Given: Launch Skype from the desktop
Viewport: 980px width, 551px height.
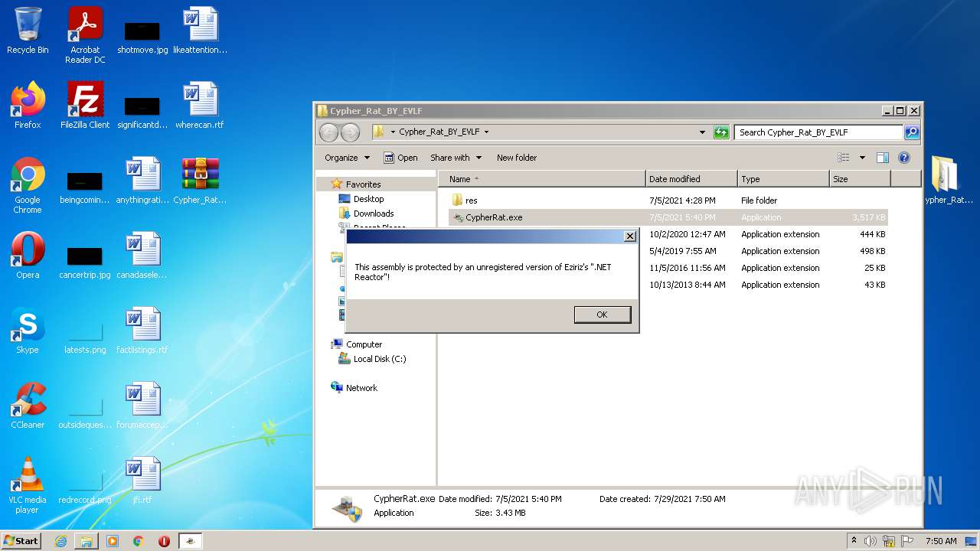Looking at the screenshot, I should point(28,331).
